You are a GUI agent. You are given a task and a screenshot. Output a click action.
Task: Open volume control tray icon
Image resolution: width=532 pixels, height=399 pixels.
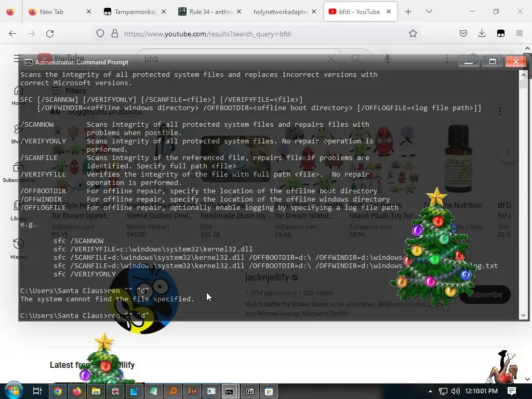pyautogui.click(x=455, y=391)
